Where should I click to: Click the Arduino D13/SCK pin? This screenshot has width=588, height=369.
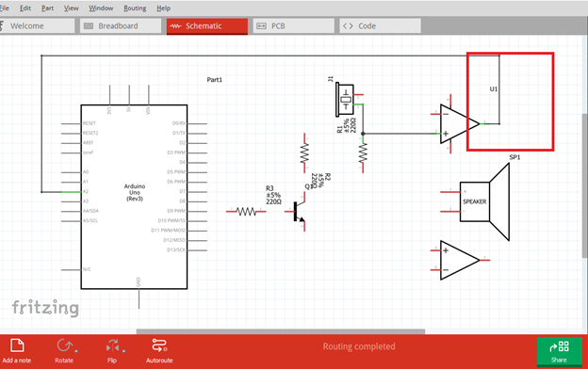pos(197,250)
